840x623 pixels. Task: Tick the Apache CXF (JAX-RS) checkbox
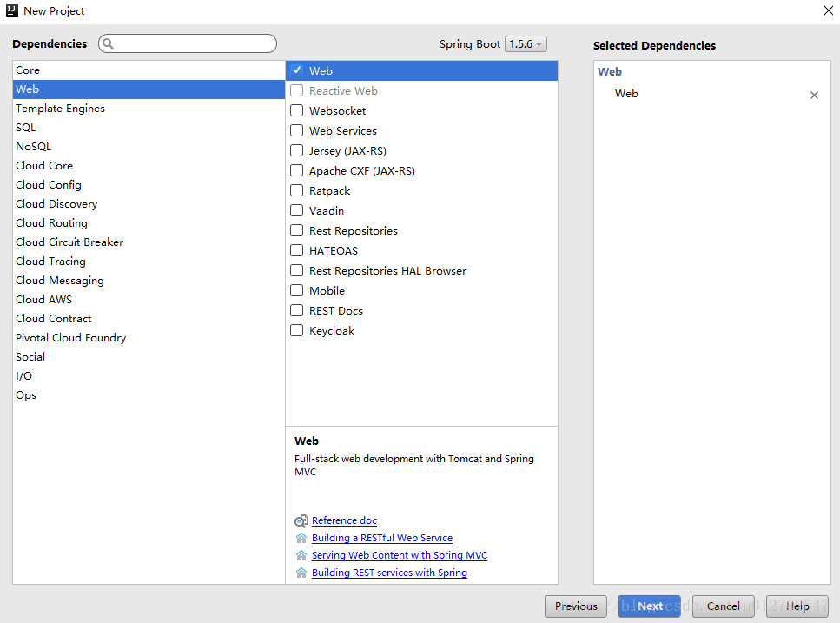297,170
